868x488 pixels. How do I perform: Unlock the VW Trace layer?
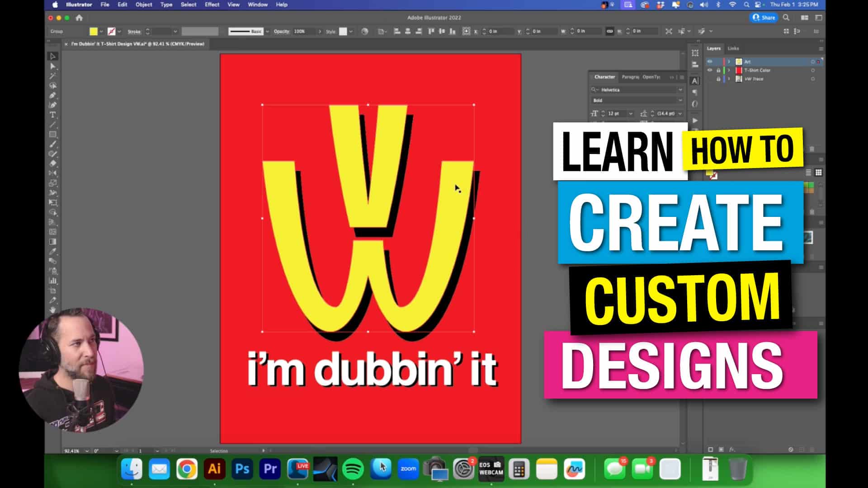(718, 79)
